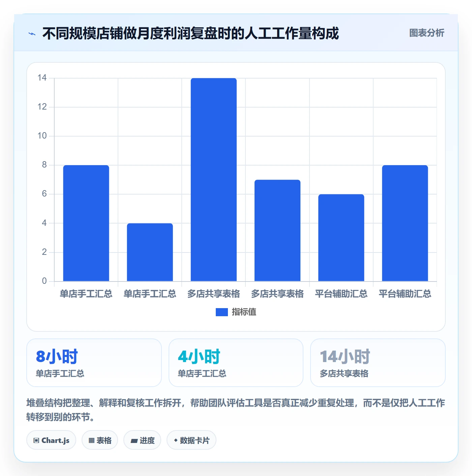Click the square icon in Chart.js chip
The image size is (472, 476).
(x=36, y=440)
